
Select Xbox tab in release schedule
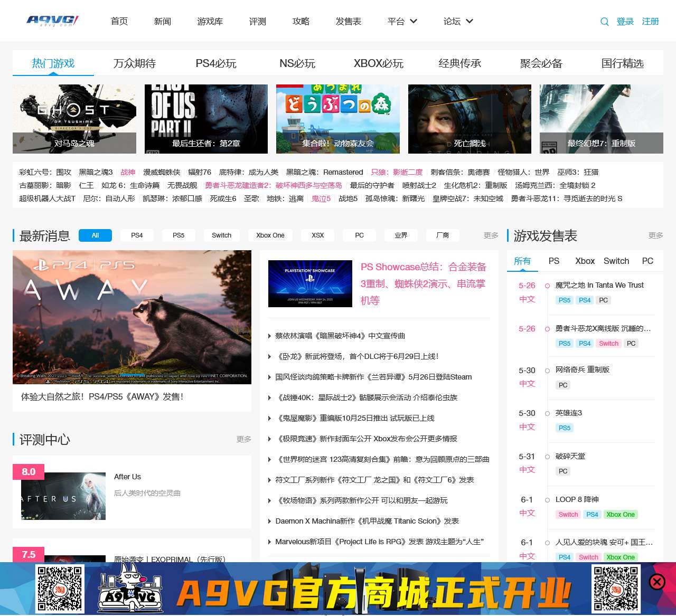coord(585,261)
